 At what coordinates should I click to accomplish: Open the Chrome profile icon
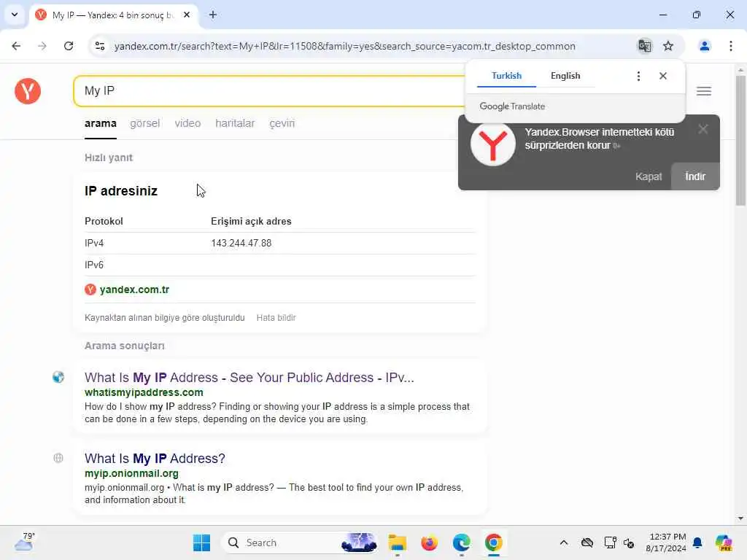pyautogui.click(x=705, y=46)
